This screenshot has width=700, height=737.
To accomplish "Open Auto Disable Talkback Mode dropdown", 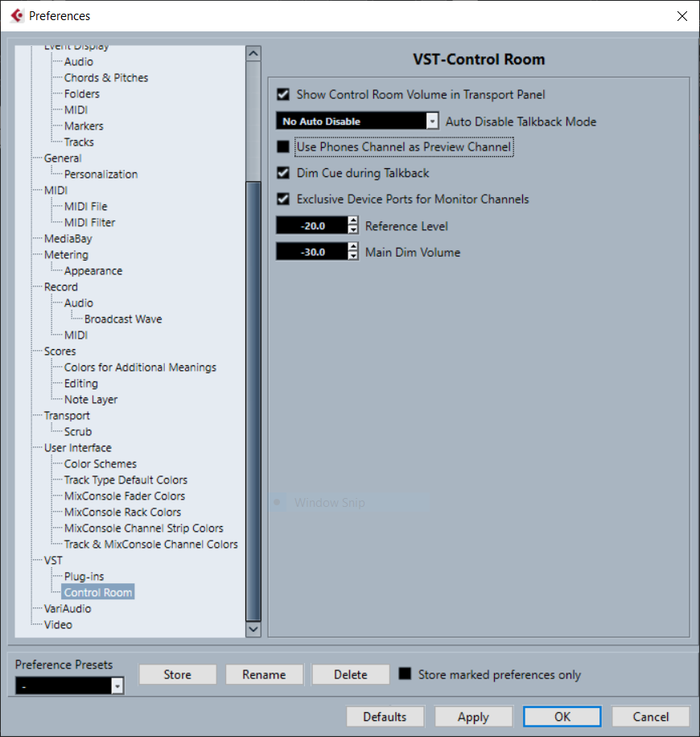I will click(x=357, y=121).
